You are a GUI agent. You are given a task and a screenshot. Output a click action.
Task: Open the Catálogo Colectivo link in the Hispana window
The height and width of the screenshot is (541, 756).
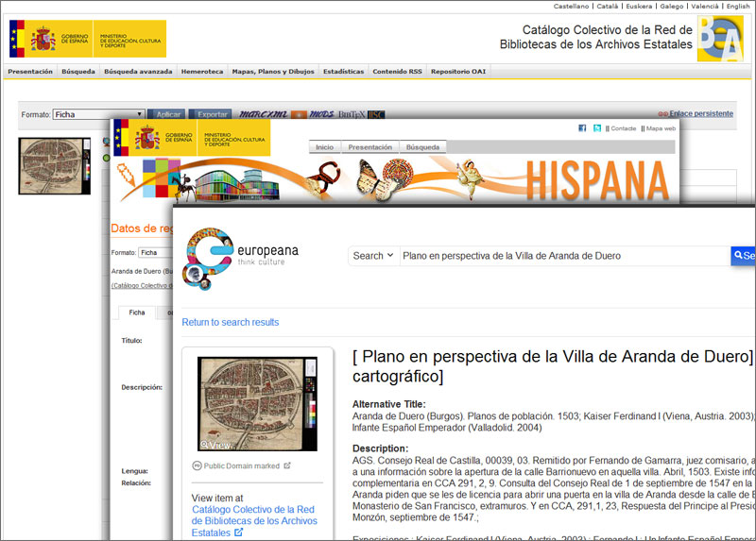(142, 285)
